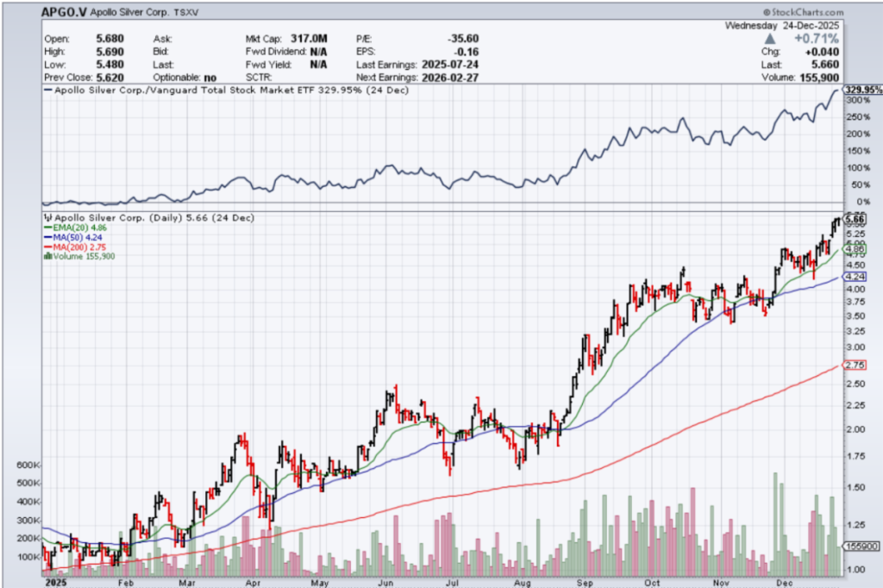Click the StockCharts.com watermark logo
The image size is (883, 588).
(804, 14)
